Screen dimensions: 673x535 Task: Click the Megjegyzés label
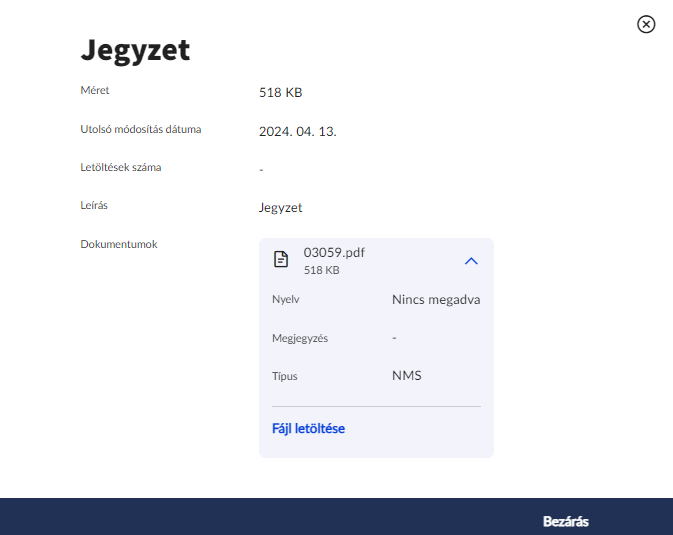click(300, 338)
